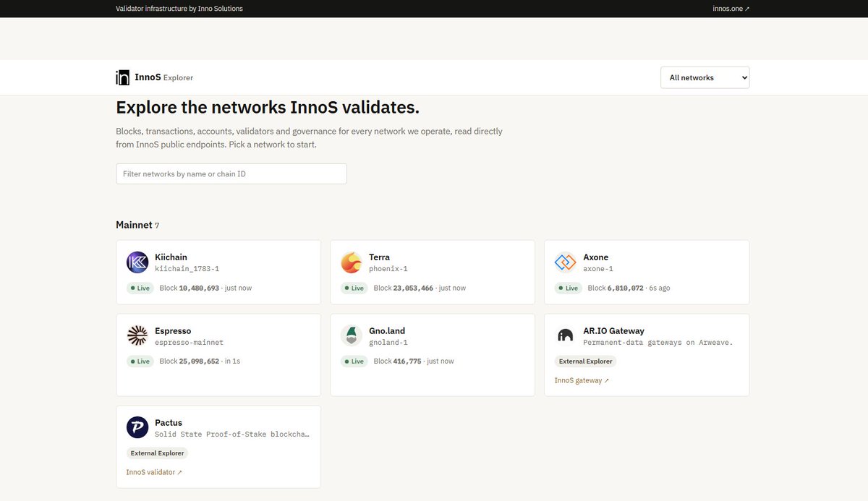This screenshot has width=868, height=501.
Task: Click the InnoS Explorer home title
Action: 164,77
